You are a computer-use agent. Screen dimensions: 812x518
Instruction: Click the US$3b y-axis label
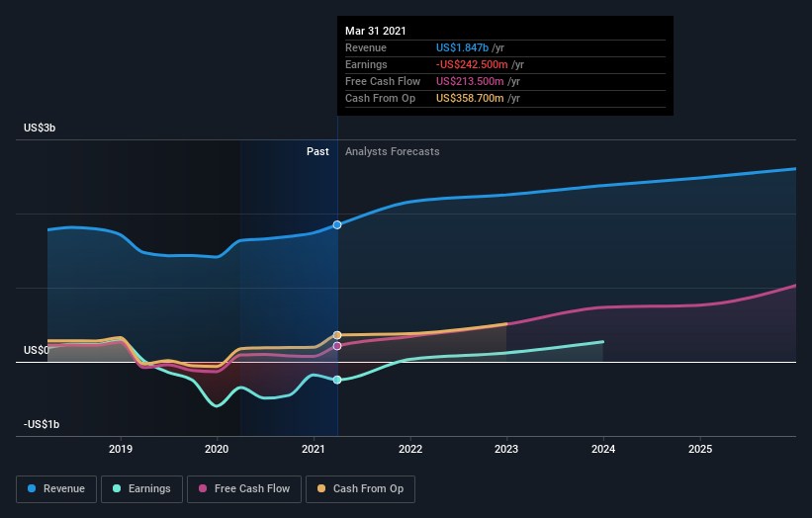click(40, 128)
